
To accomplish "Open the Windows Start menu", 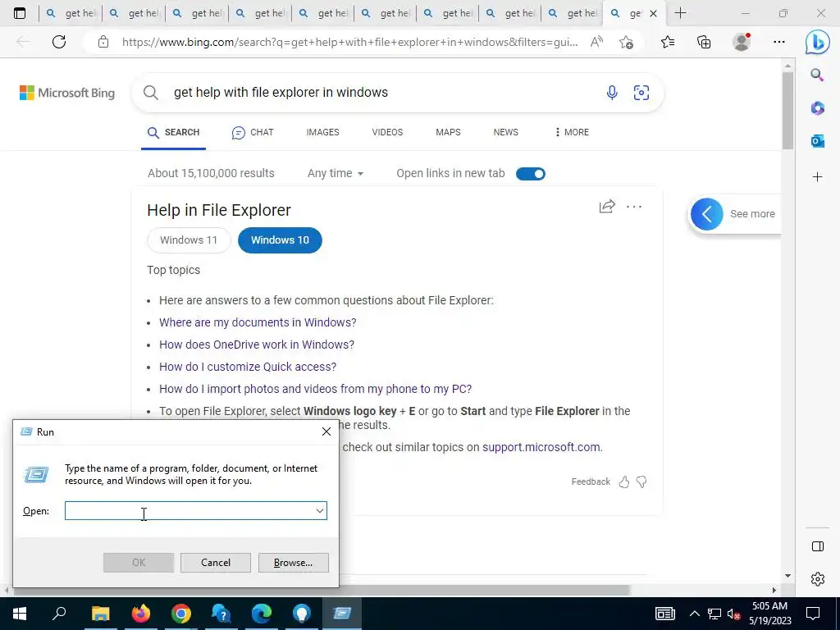I will (20, 614).
